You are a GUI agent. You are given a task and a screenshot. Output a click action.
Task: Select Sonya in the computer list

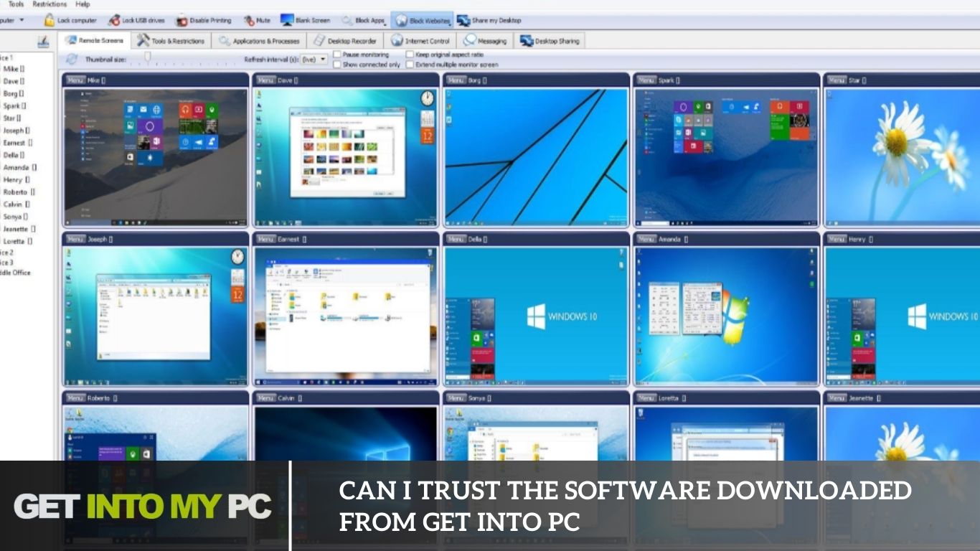[16, 216]
